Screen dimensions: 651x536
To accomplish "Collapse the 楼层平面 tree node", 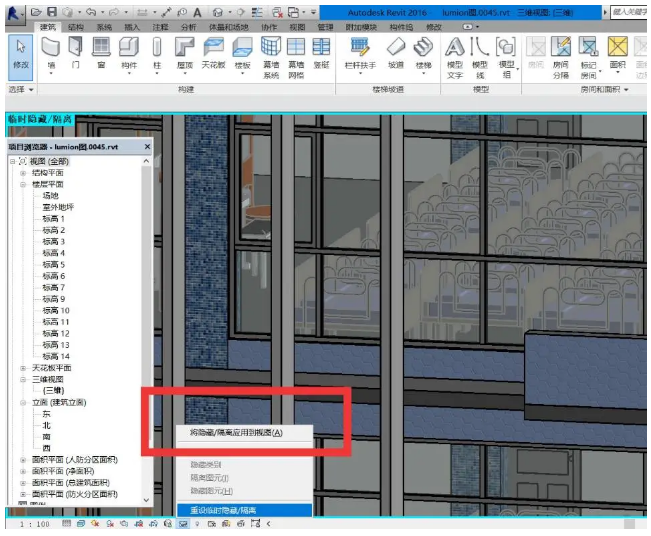I will [x=23, y=184].
